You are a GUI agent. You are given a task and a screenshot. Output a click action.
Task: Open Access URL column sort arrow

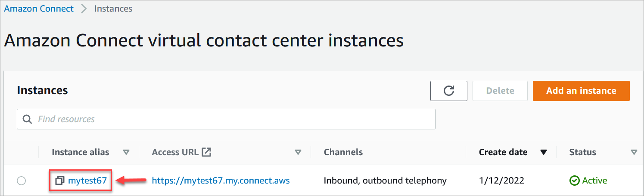298,152
